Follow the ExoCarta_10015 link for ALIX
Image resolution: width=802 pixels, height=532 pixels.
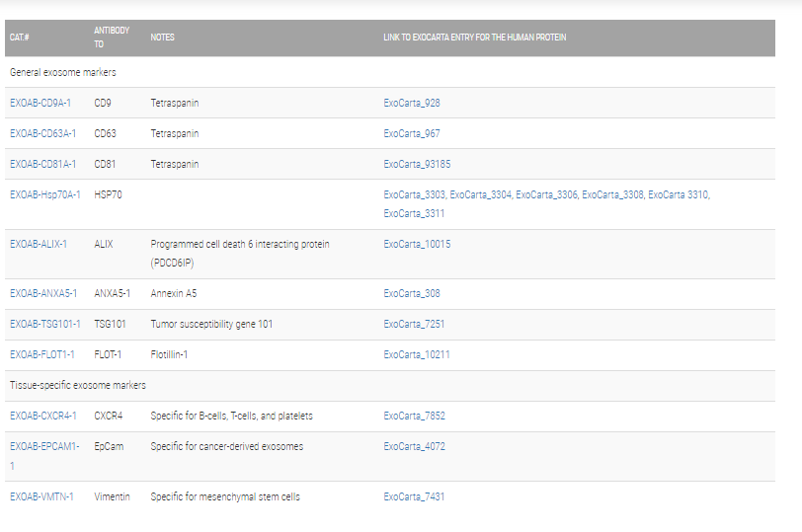(417, 244)
